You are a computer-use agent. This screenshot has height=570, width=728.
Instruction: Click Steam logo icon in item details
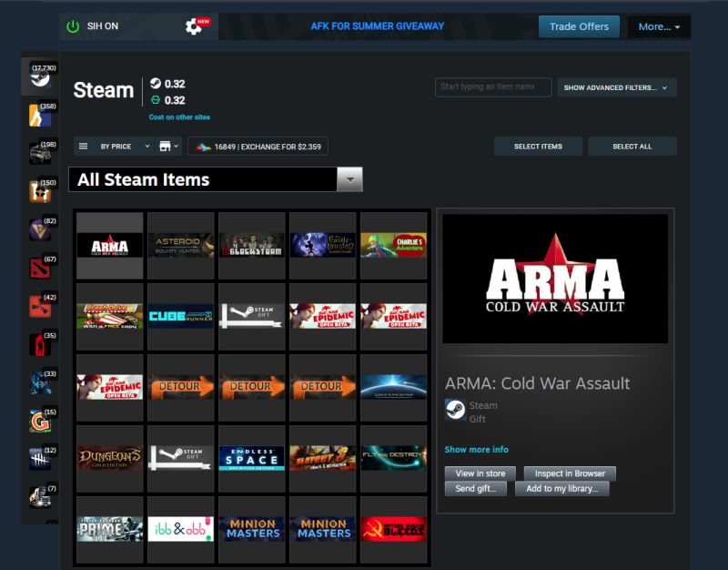(455, 410)
